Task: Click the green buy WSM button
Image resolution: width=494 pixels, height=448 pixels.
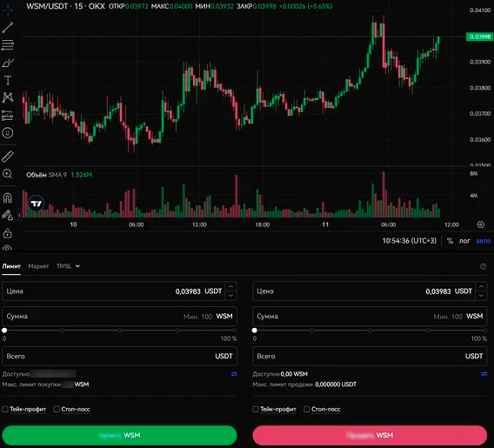Action: click(119, 435)
